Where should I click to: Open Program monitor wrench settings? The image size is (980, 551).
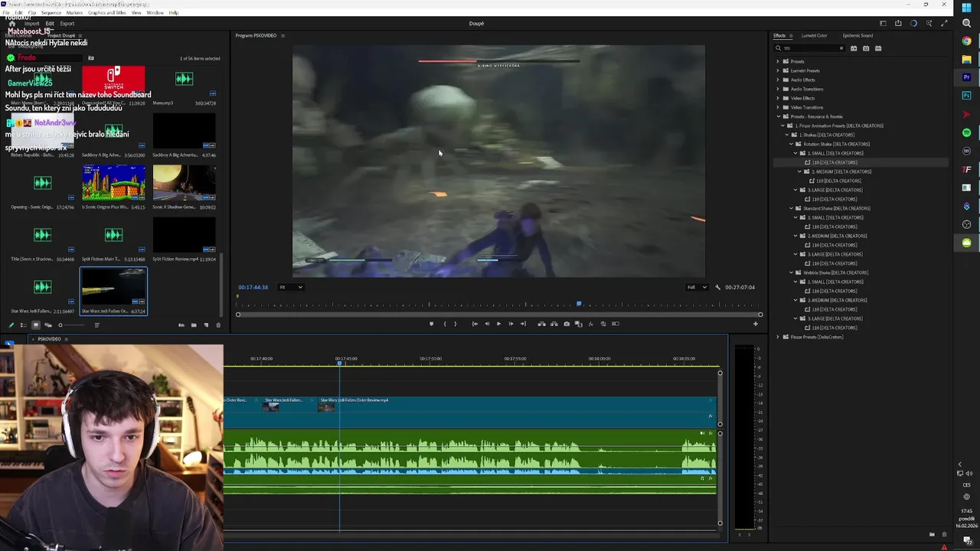(x=717, y=287)
